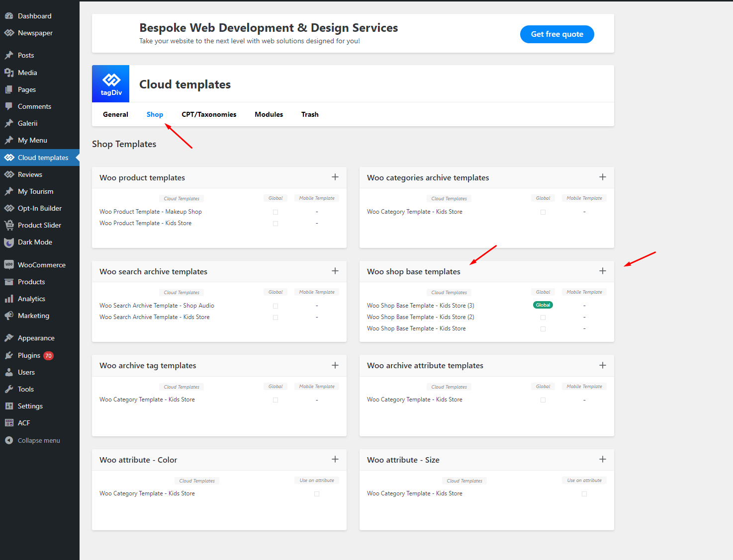Click the Get free quote button
The width and height of the screenshot is (733, 560).
(557, 34)
